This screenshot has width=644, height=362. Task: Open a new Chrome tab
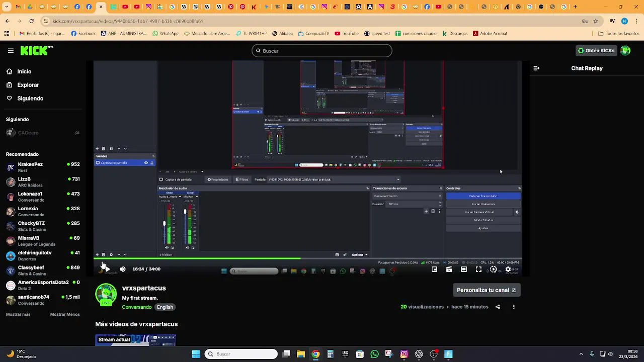coord(575,7)
